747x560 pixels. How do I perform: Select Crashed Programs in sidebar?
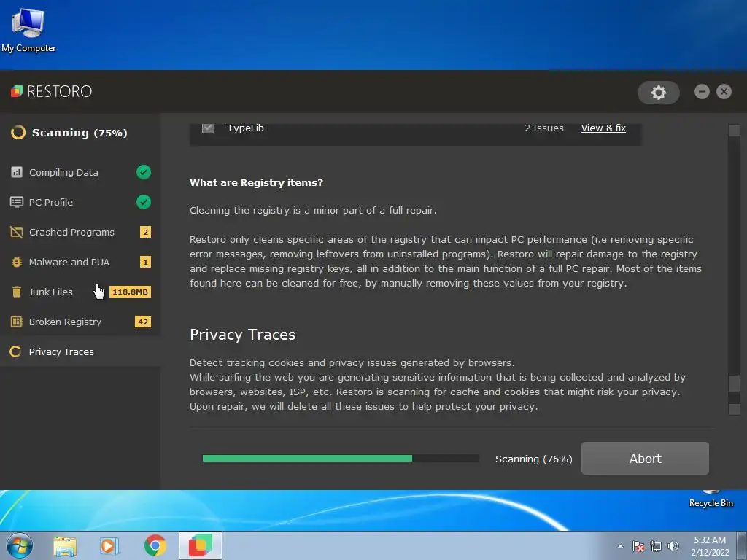pos(80,232)
